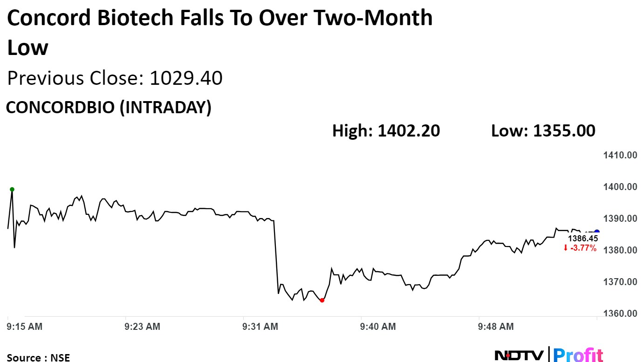Screen dimensions: 644x362
Task: Select the 9:48 AM time axis label
Action: (x=496, y=327)
